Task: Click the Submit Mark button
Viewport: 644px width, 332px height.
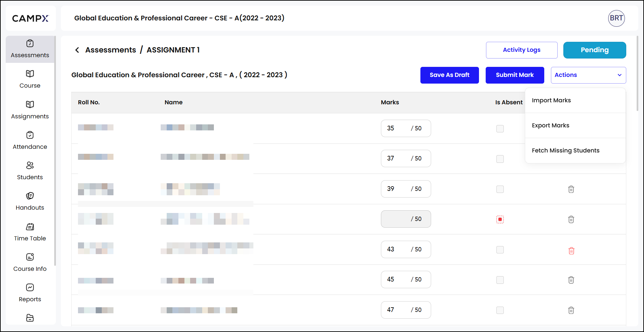Action: coord(515,75)
